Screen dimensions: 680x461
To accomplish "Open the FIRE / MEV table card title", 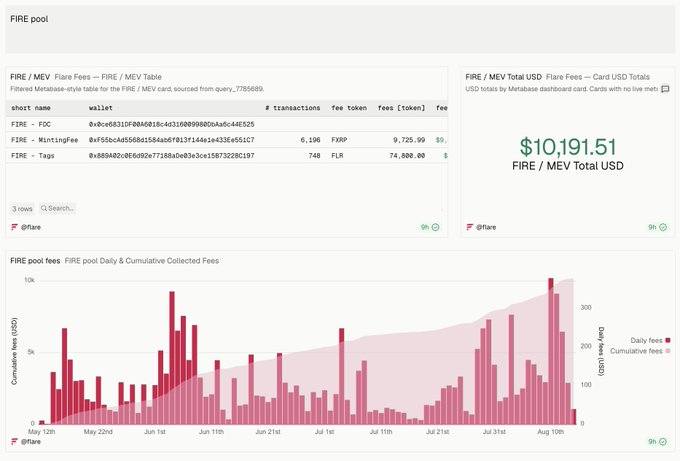I will coord(30,77).
